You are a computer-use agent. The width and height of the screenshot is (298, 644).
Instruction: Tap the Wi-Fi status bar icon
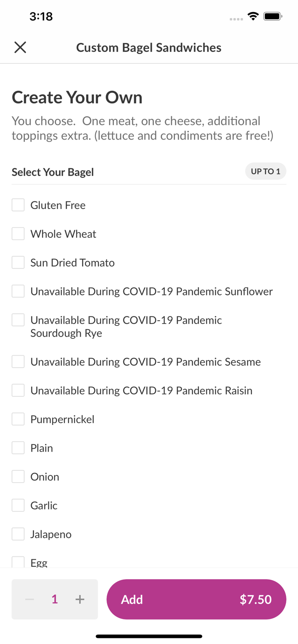[253, 17]
